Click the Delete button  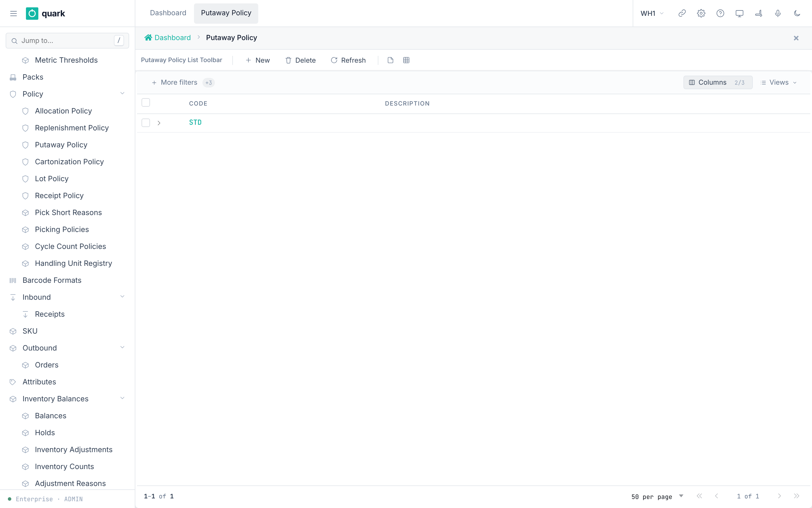300,60
